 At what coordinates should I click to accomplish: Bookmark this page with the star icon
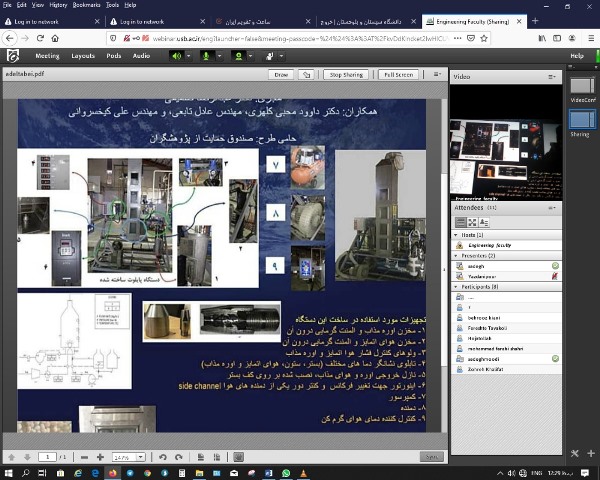[484, 38]
